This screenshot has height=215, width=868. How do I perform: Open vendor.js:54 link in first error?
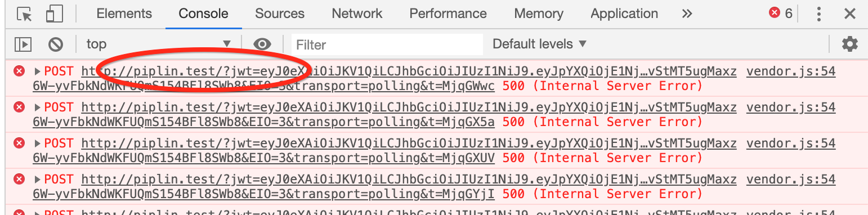point(790,71)
